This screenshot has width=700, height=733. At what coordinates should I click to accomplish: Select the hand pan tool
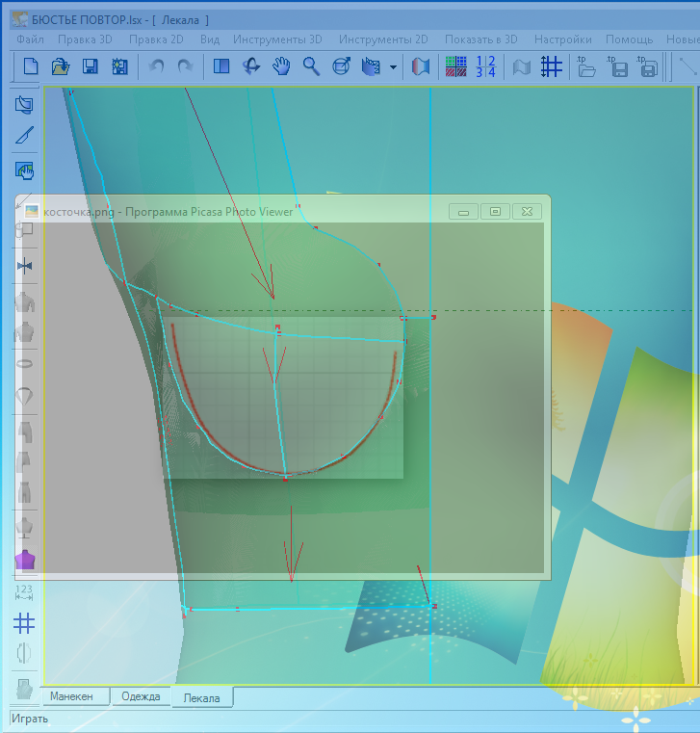click(281, 66)
